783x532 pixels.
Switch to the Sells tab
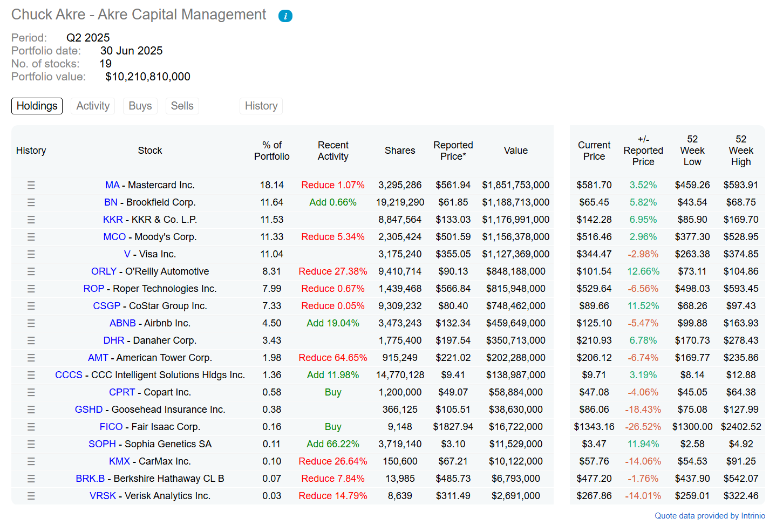pos(182,106)
